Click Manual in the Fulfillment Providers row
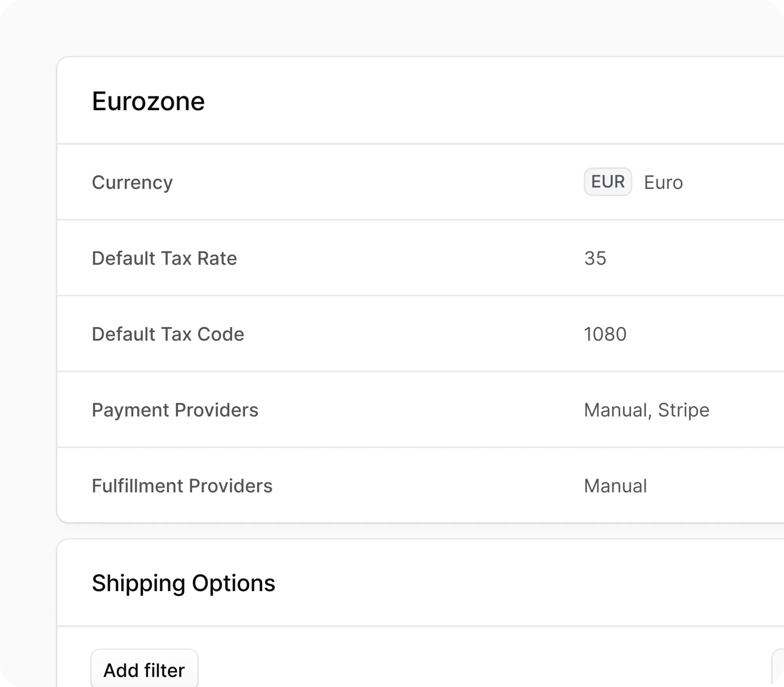This screenshot has width=784, height=687. (x=615, y=486)
